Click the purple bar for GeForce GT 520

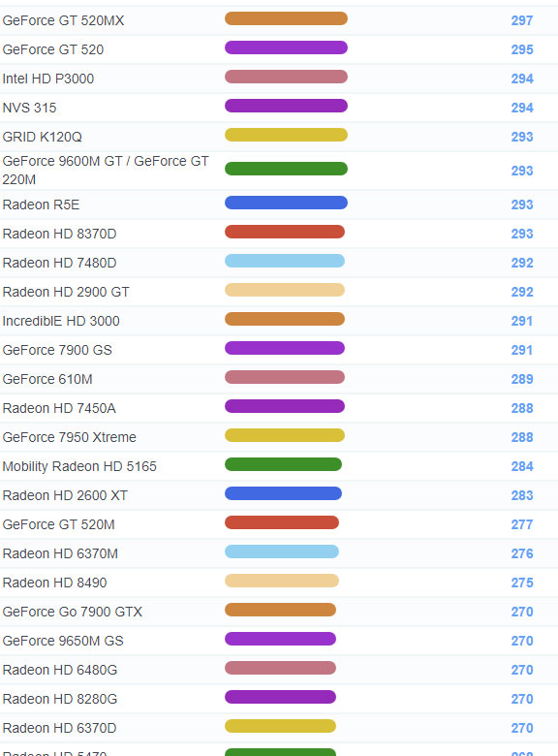[286, 47]
